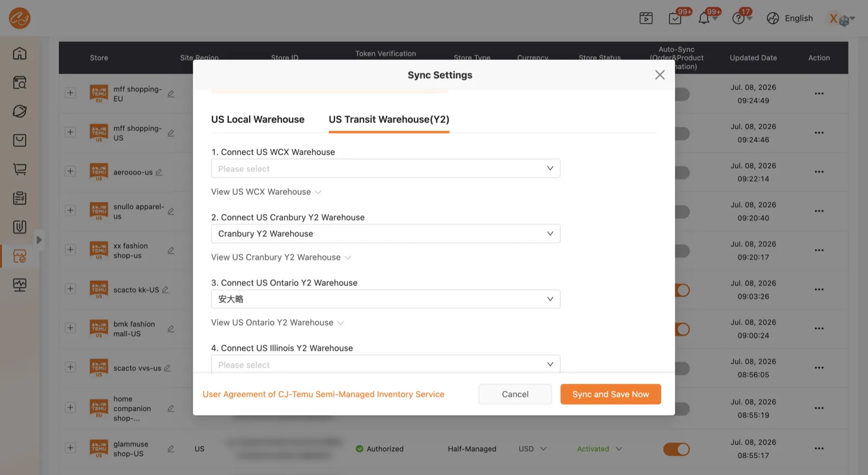868x475 pixels.
Task: Open User Agreement of CJ-Temu link
Action: pos(323,394)
